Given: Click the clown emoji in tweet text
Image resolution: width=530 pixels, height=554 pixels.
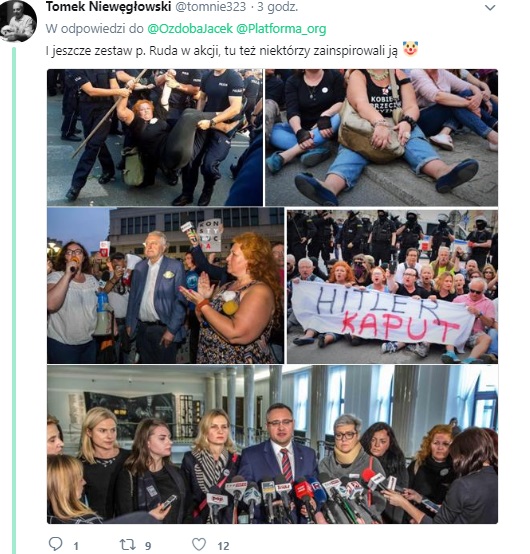Looking at the screenshot, I should point(411,49).
